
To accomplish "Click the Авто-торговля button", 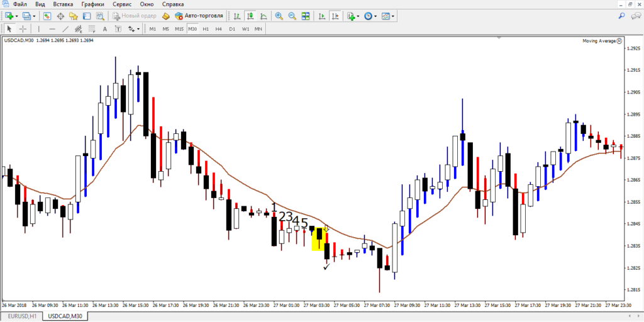I will point(198,16).
